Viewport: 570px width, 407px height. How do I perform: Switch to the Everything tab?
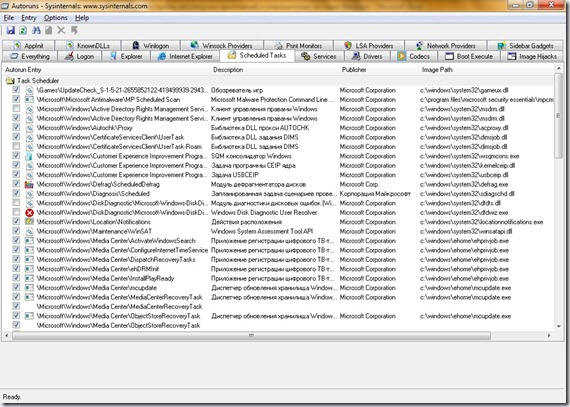(30, 56)
